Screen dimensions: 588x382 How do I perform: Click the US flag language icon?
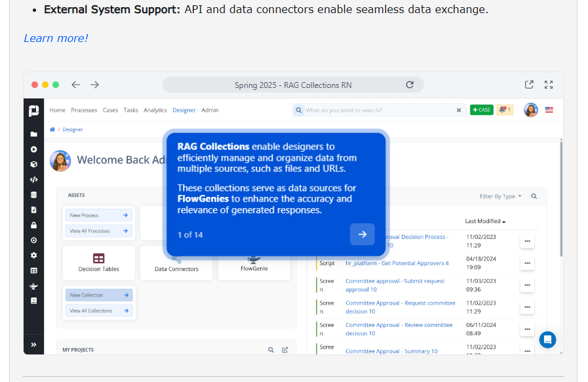(x=549, y=110)
